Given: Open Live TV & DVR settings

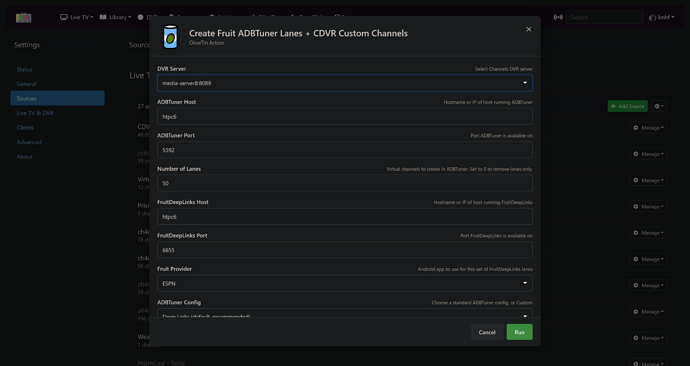Looking at the screenshot, I should pyautogui.click(x=35, y=113).
